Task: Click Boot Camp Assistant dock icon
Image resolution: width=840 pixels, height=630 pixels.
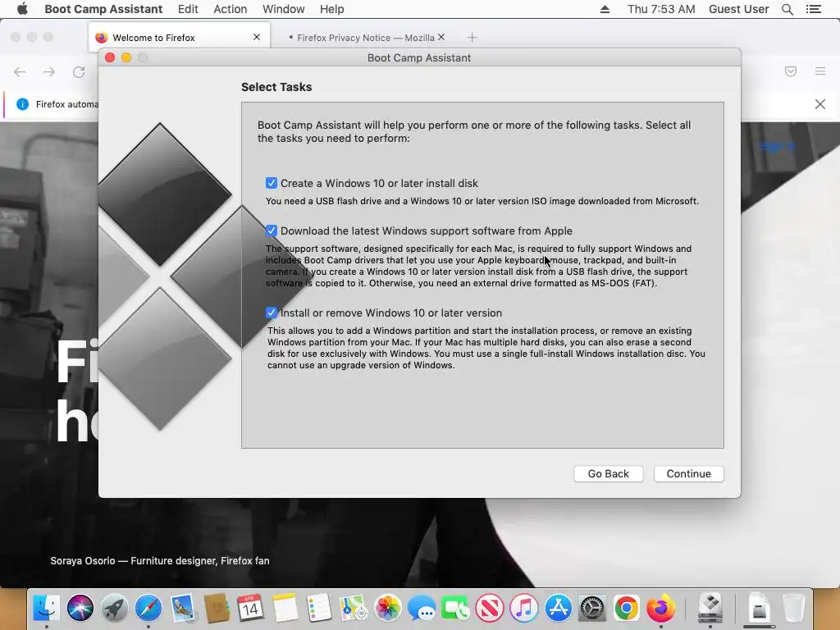Action: (711, 609)
